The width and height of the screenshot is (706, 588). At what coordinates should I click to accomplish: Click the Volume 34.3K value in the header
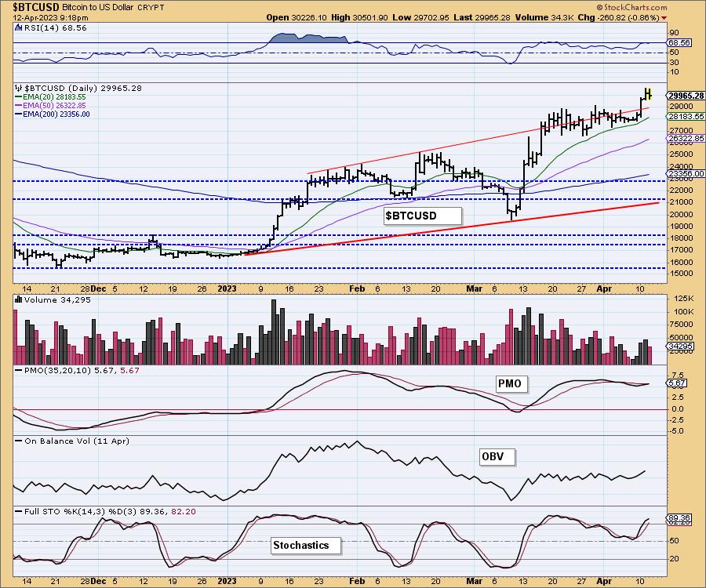[x=544, y=17]
